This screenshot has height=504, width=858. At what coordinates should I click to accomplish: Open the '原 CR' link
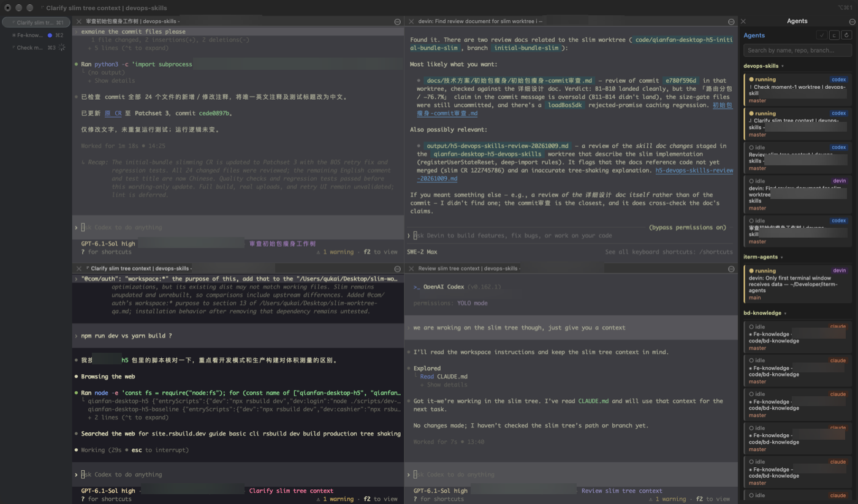113,113
